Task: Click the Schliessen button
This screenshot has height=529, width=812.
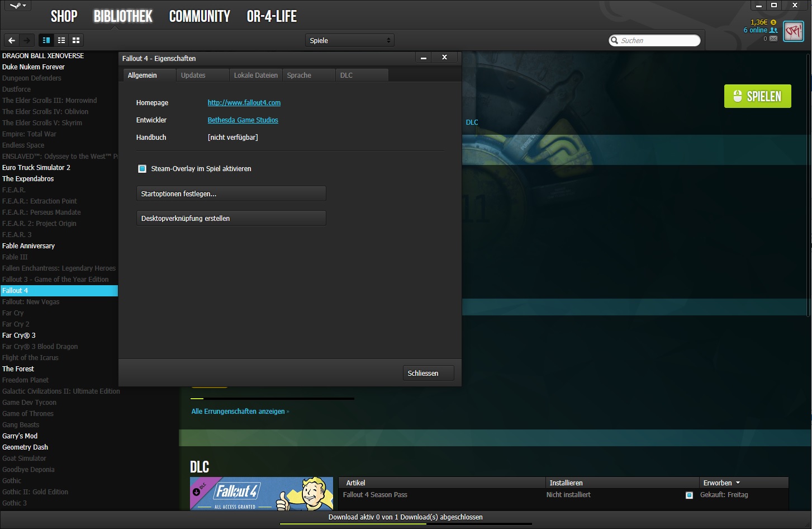Action: (x=428, y=373)
